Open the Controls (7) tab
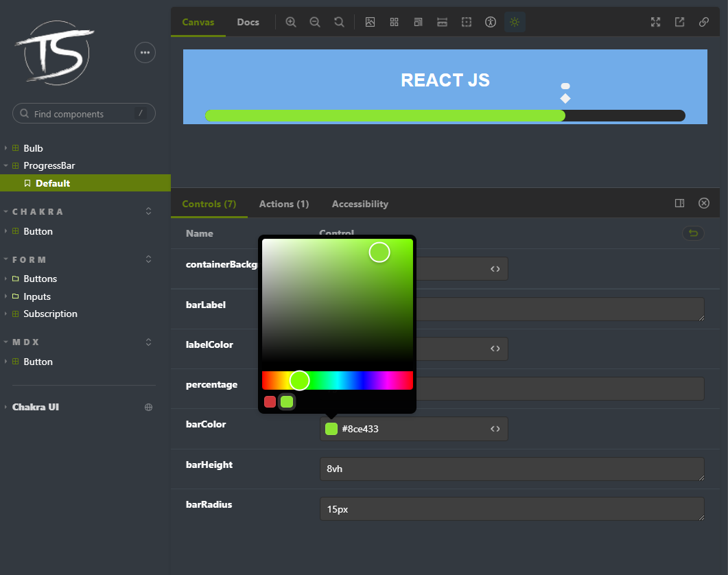Screen dimensions: 728x575 [209, 203]
